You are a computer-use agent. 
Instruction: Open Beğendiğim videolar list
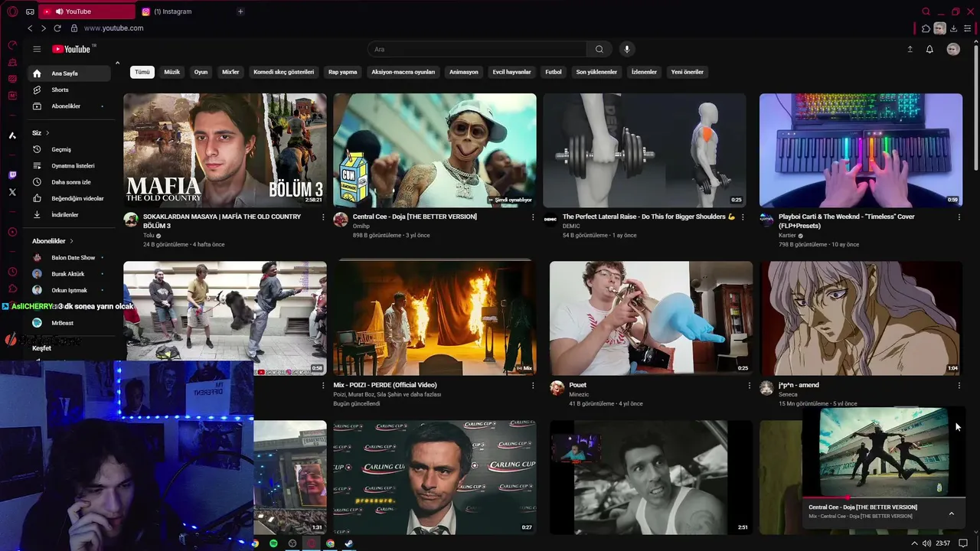[x=69, y=198]
